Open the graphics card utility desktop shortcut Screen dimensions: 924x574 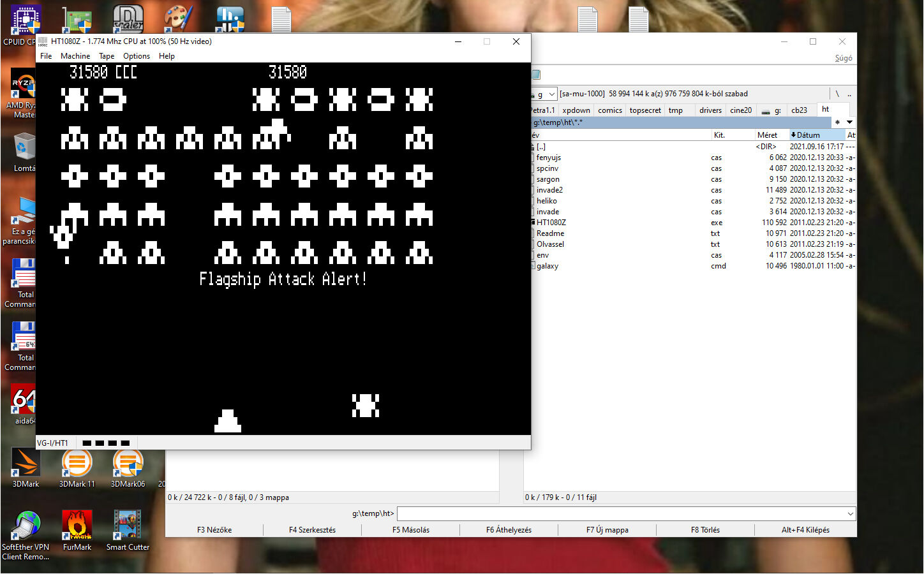77,19
